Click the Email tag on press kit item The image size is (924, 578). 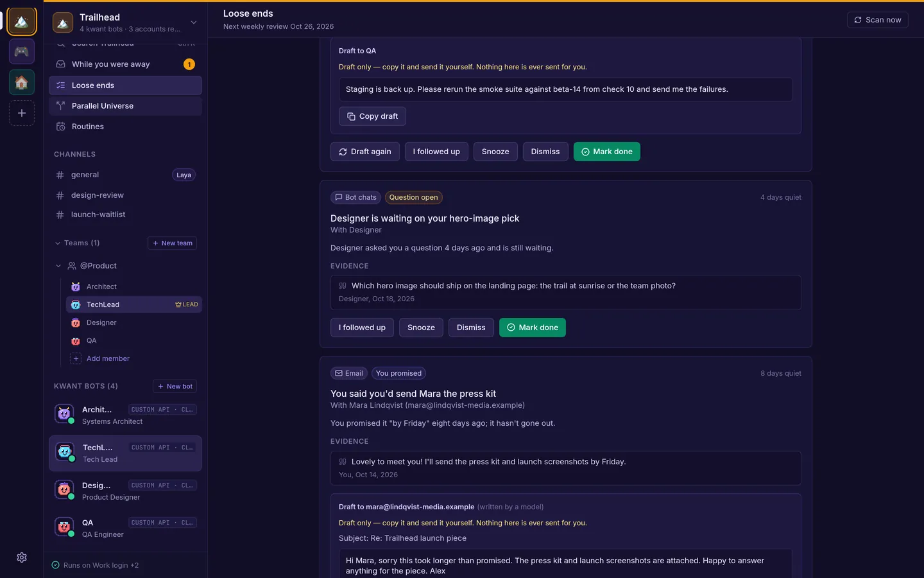pos(349,373)
